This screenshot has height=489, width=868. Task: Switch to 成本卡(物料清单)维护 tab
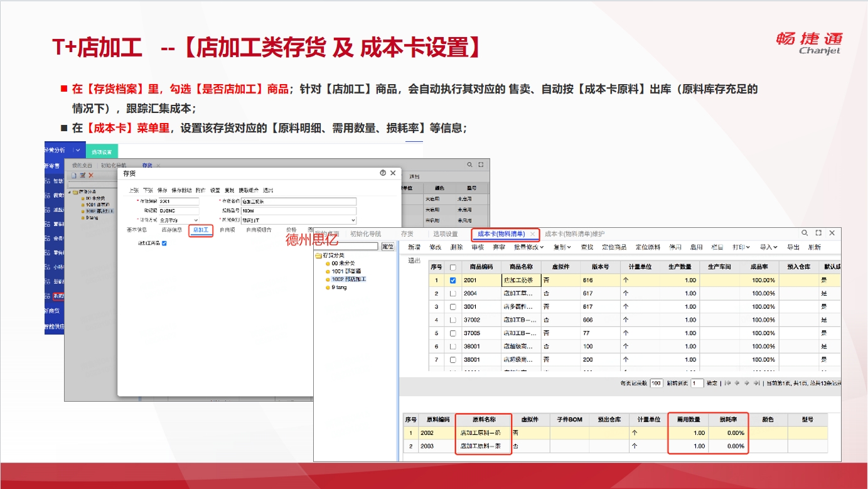pyautogui.click(x=574, y=234)
